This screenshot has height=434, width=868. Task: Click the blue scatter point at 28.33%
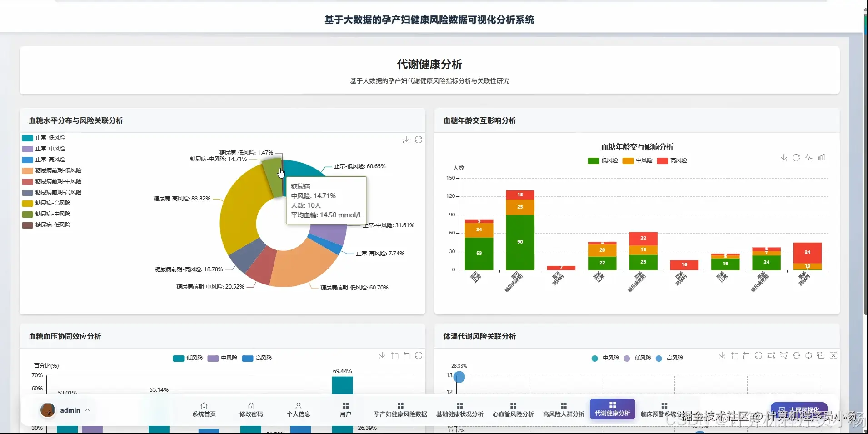point(459,377)
